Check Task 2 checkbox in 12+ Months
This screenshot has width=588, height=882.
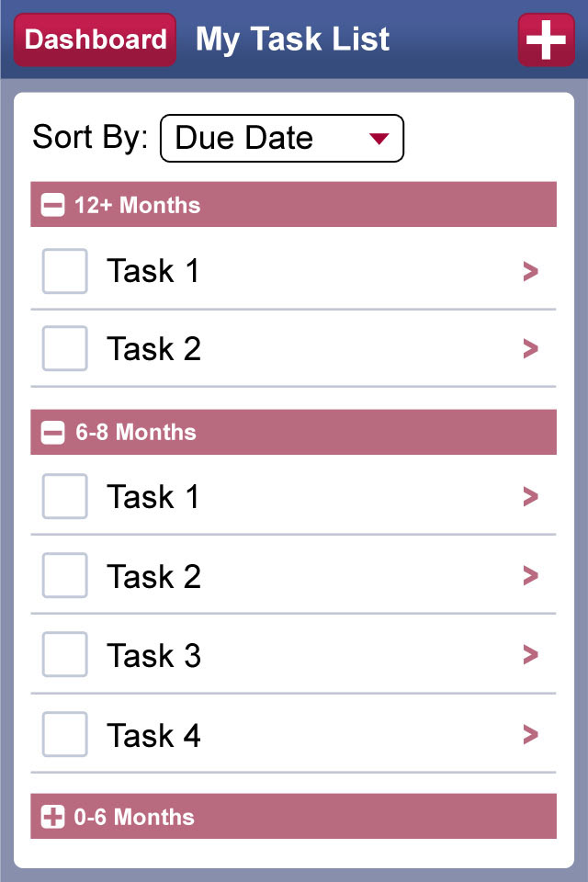pos(65,349)
